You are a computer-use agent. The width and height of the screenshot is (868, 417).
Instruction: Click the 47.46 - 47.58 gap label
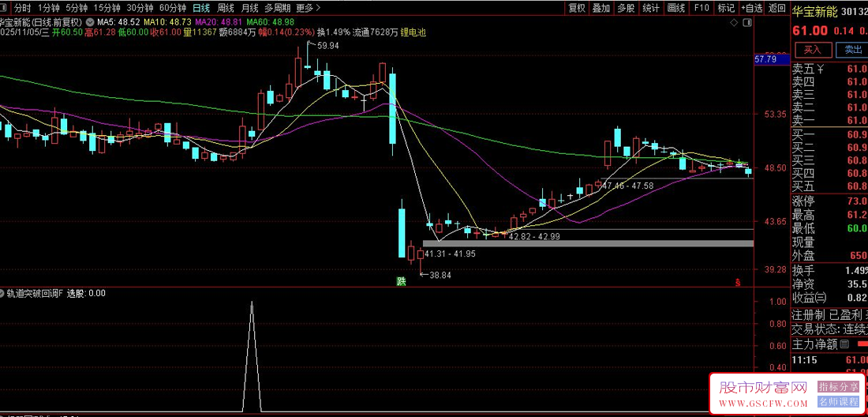click(628, 186)
